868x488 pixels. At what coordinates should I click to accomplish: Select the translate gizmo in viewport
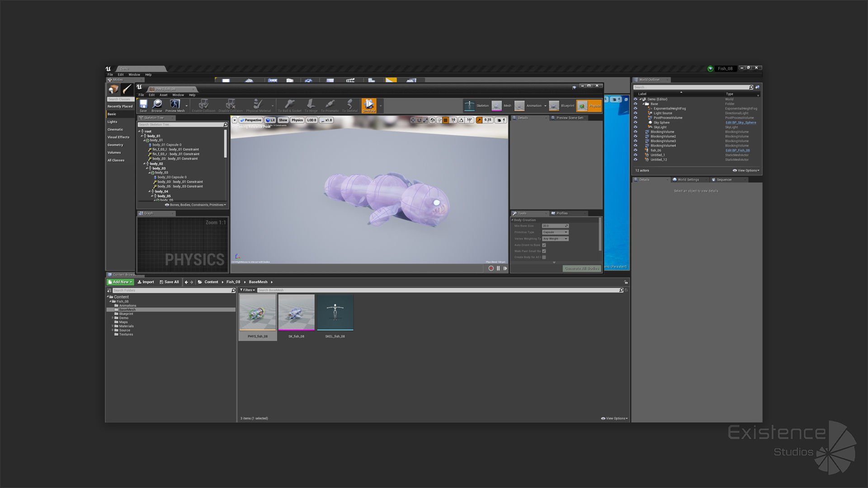pos(413,120)
